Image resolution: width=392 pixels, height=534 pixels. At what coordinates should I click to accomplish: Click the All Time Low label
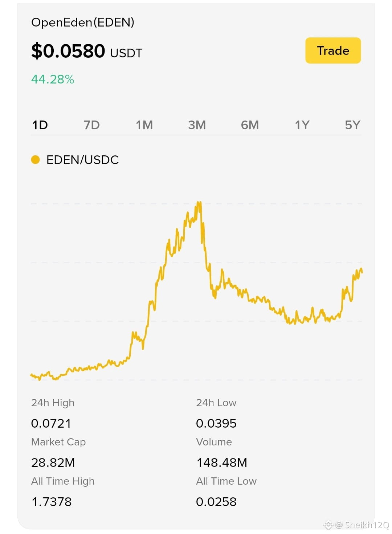click(226, 481)
